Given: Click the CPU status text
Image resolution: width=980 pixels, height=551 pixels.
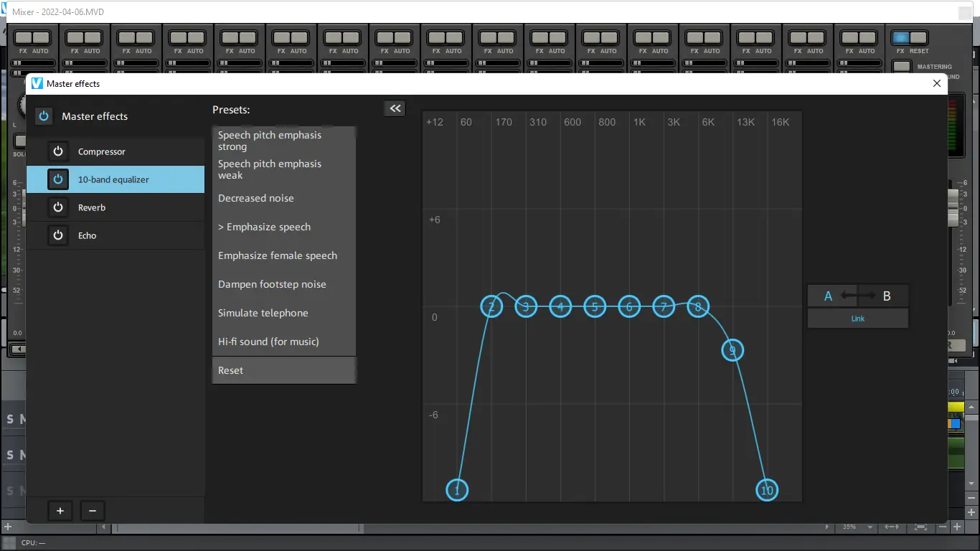Looking at the screenshot, I should pos(33,543).
